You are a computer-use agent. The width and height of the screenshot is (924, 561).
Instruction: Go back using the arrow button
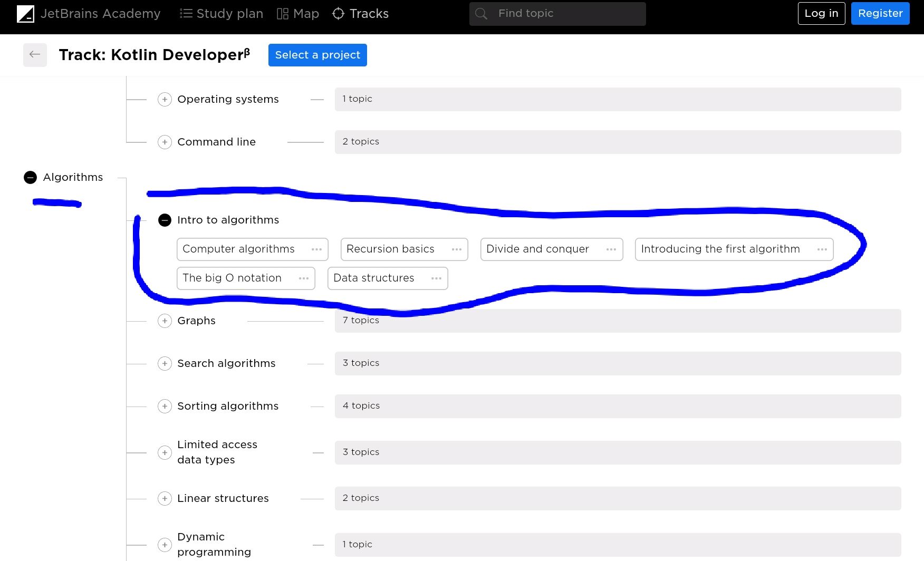[x=35, y=55]
